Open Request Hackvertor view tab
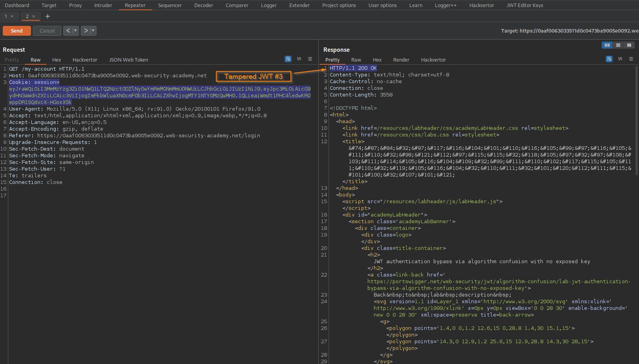The image size is (639, 364). pos(85,60)
